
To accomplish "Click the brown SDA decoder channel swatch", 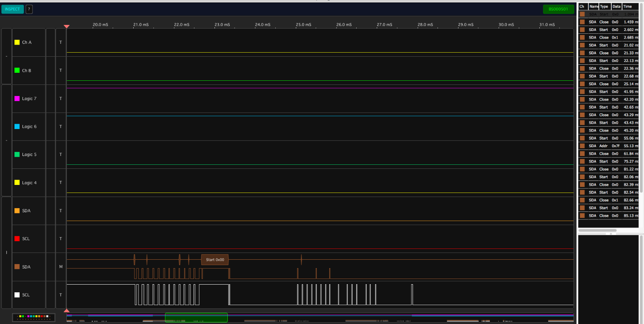I will click(17, 267).
